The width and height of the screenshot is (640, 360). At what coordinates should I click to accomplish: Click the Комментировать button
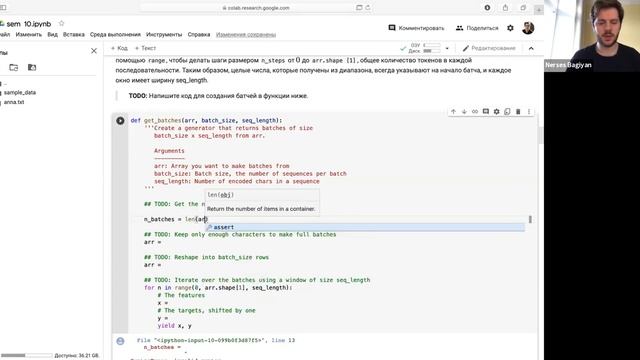pos(416,28)
